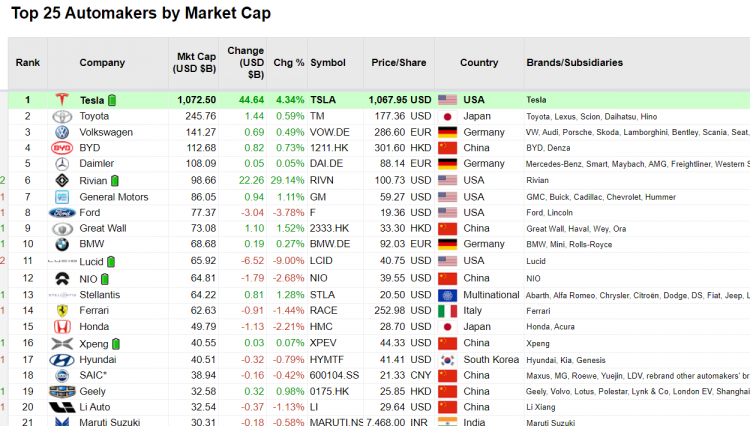
Task: Click the Tesla company name
Action: click(x=92, y=100)
